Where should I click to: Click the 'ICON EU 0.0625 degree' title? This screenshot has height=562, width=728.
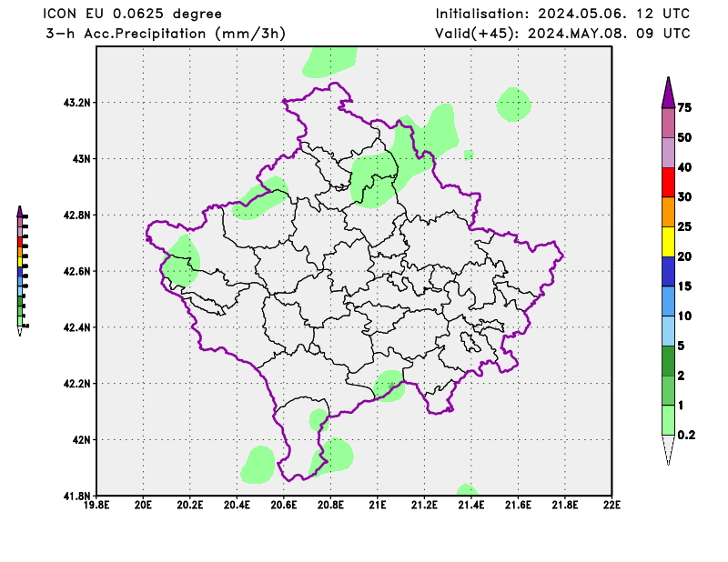(133, 14)
